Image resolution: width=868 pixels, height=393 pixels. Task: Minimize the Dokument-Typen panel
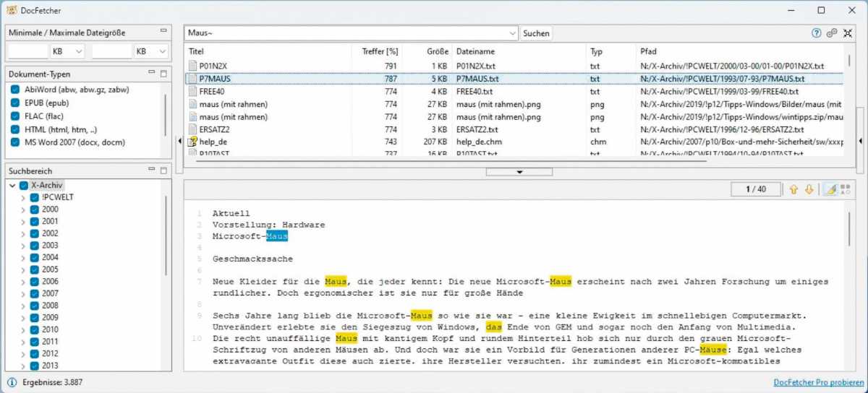tap(152, 73)
